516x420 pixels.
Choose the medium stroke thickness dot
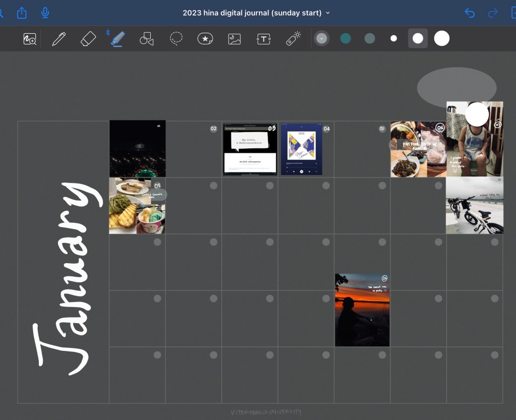418,38
